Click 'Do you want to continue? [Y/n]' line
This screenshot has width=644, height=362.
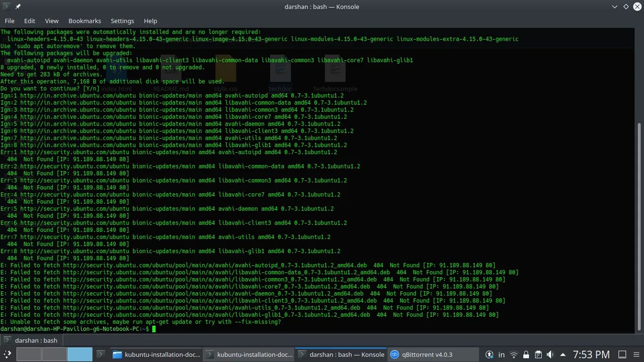tap(50, 88)
